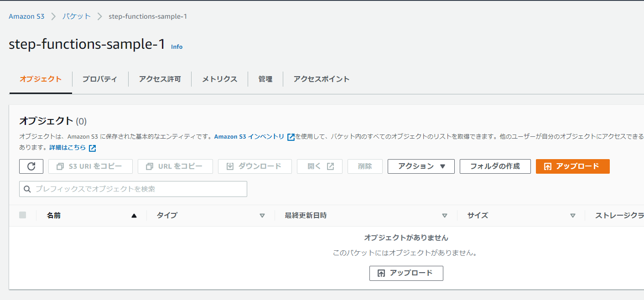Click the prefix search input field
The image size is (644, 300).
click(132, 189)
